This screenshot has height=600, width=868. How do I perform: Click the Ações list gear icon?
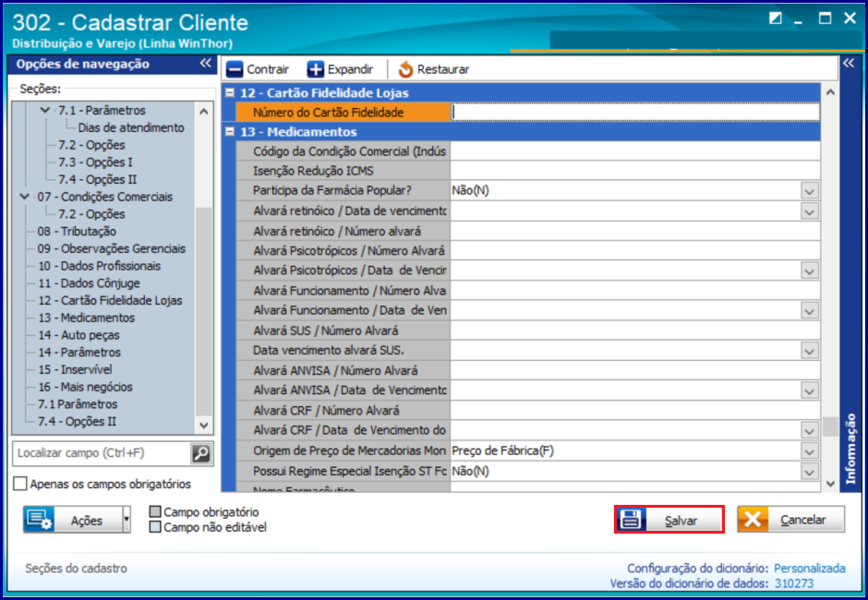click(x=39, y=520)
